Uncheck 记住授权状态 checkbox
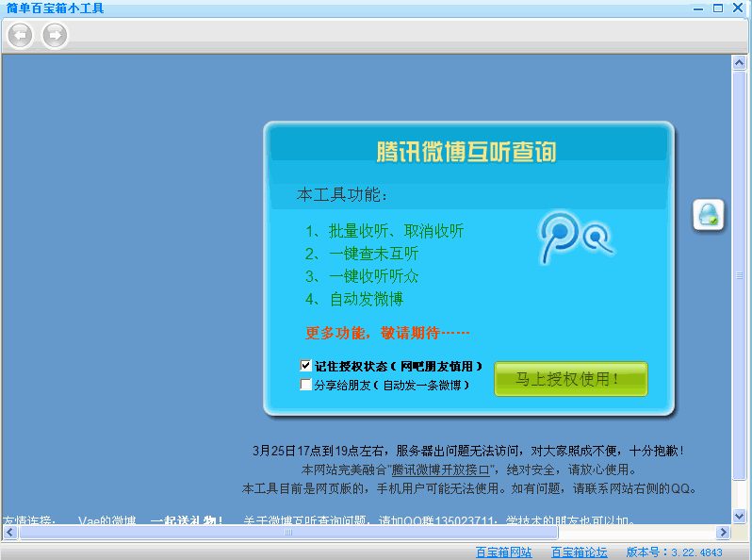 [x=305, y=366]
